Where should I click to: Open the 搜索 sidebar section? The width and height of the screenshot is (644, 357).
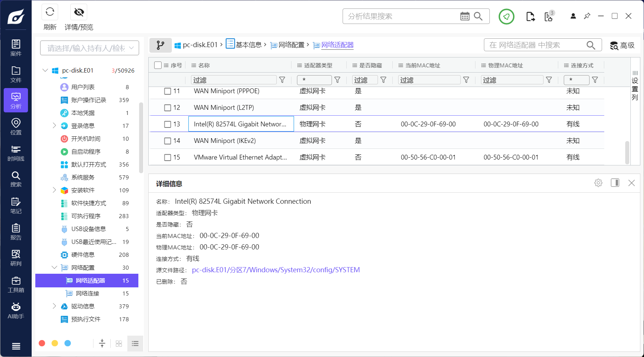pos(16,179)
